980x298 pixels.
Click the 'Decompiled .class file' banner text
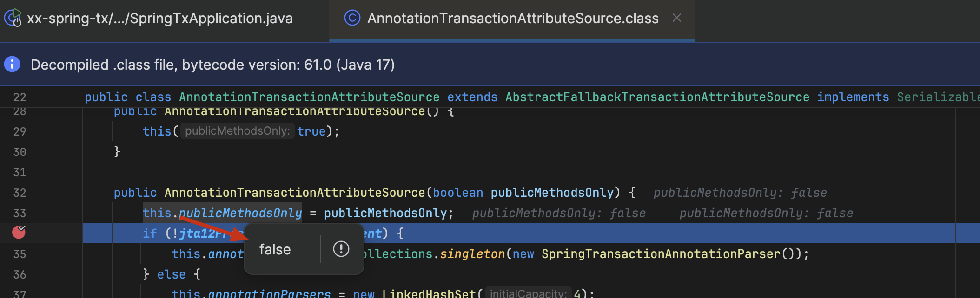(212, 65)
